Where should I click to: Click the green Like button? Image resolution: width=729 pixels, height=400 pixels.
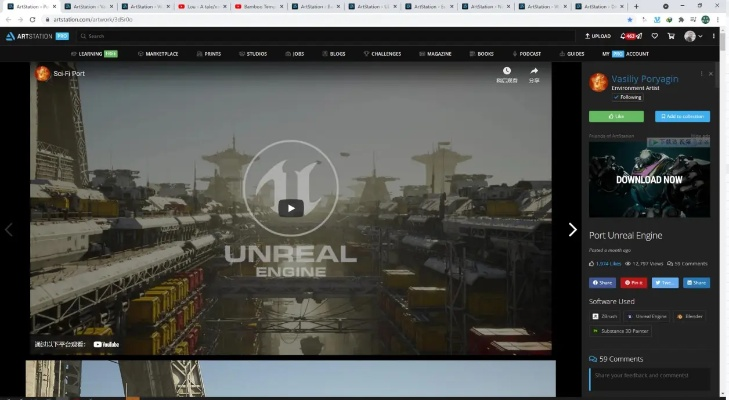[x=616, y=116]
